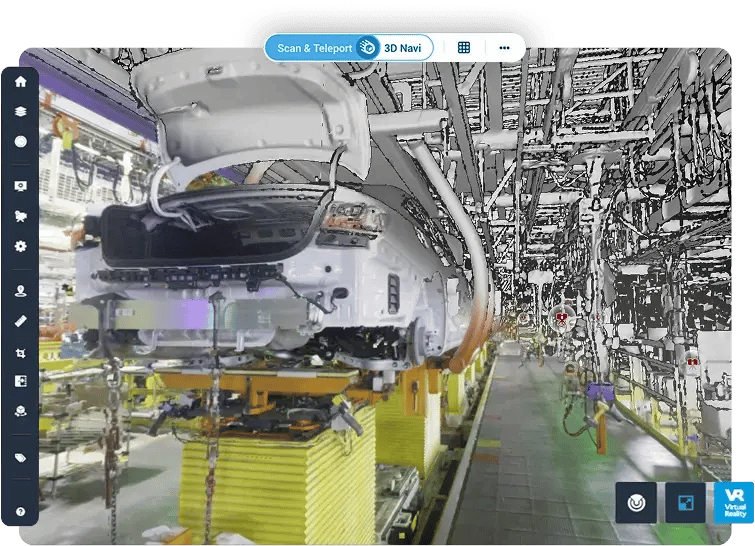Select the crop tool in sidebar
This screenshot has width=755, height=546.
[x=20, y=352]
